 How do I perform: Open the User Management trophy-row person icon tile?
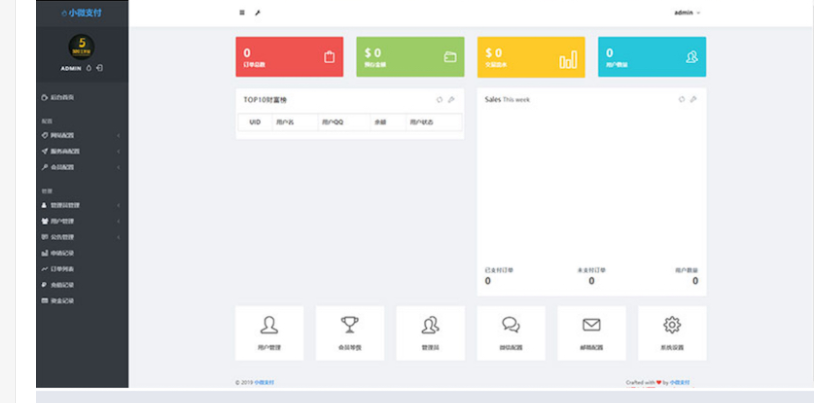269,333
